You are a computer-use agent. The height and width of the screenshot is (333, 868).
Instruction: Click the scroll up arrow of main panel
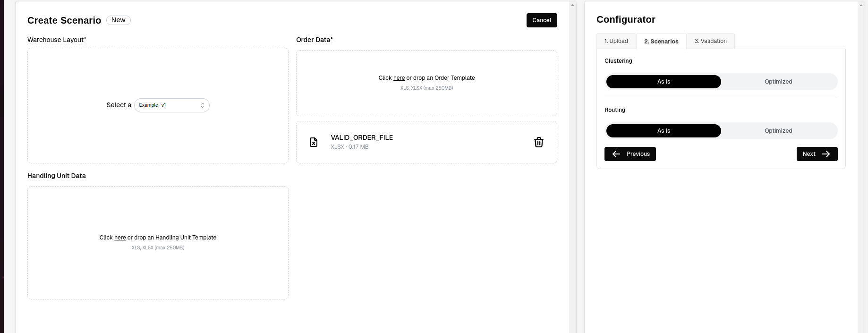click(x=573, y=5)
